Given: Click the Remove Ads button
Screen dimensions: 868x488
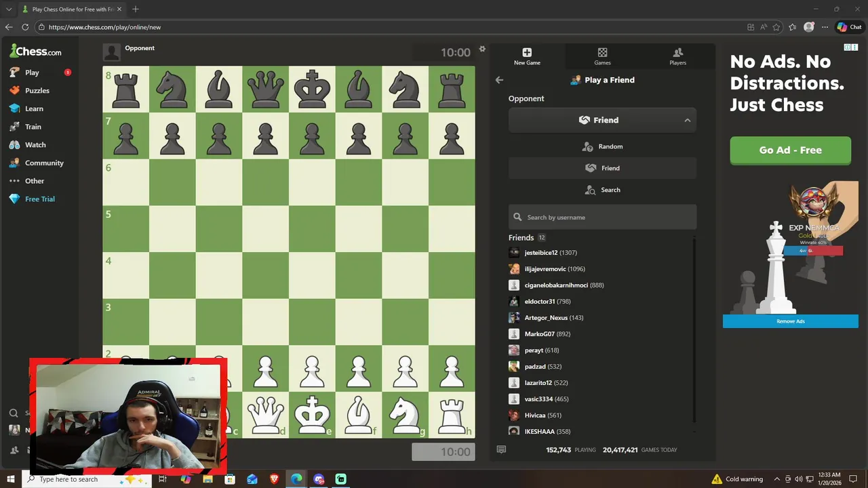Looking at the screenshot, I should tap(790, 321).
